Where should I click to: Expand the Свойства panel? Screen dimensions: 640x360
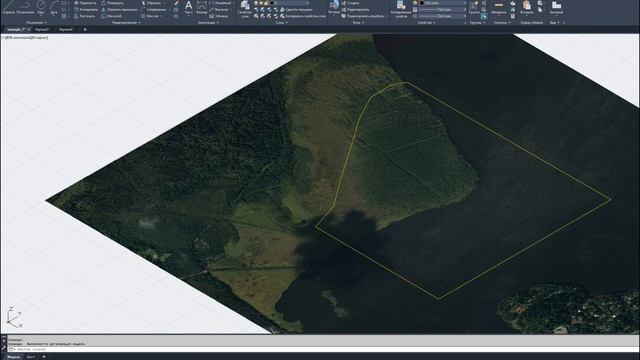click(427, 23)
